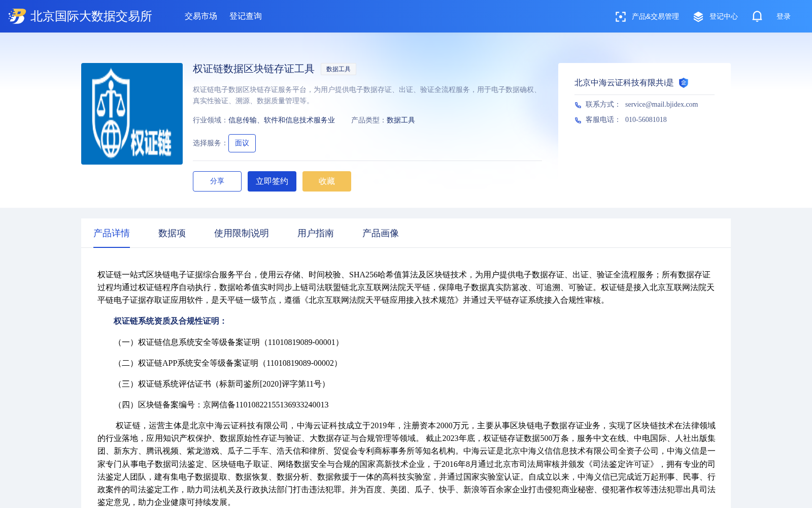Viewport: 812px width, 508px height.
Task: Switch to the 用户指南 tab
Action: [316, 233]
